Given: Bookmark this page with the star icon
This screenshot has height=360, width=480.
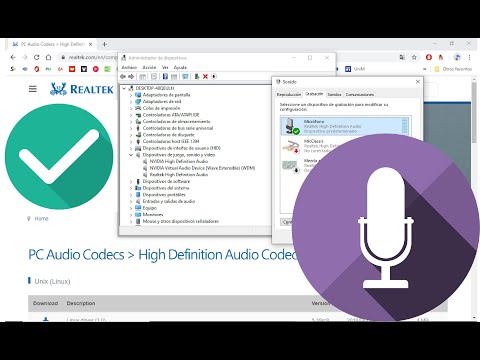Looking at the screenshot, I should (414, 57).
